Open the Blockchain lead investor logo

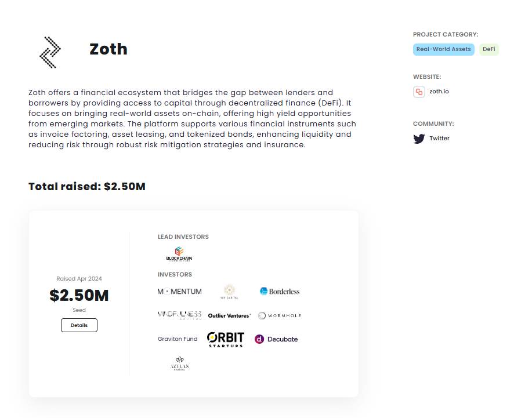tap(179, 254)
